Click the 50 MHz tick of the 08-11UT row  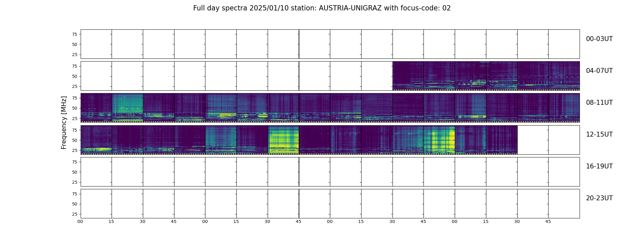[75, 108]
